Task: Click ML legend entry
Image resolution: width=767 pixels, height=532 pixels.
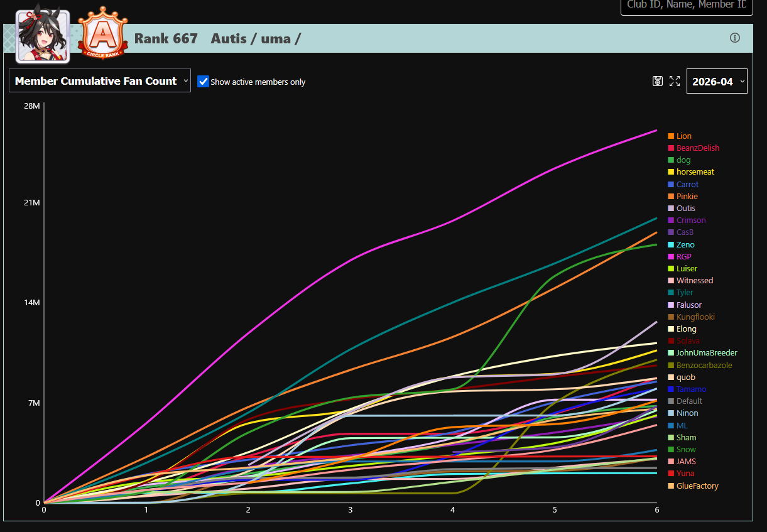Action: point(678,425)
